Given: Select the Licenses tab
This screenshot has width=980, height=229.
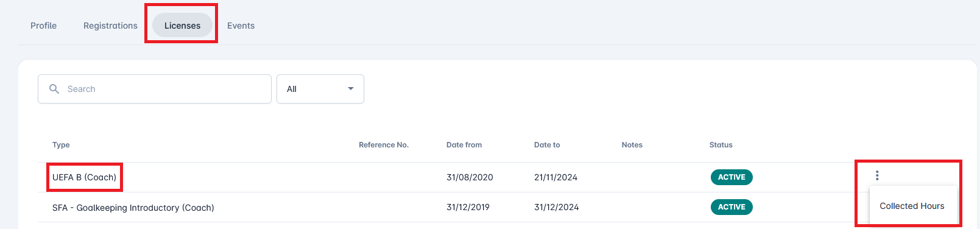Looking at the screenshot, I should [x=182, y=26].
